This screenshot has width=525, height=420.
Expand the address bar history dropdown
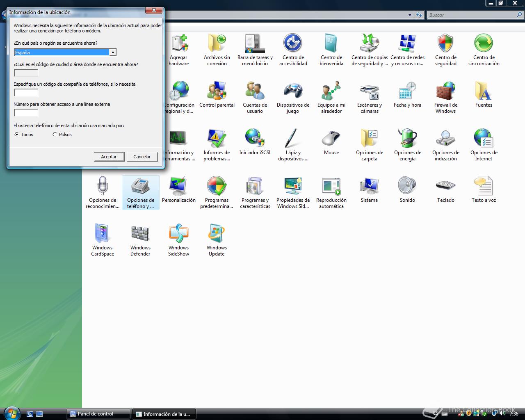point(410,15)
